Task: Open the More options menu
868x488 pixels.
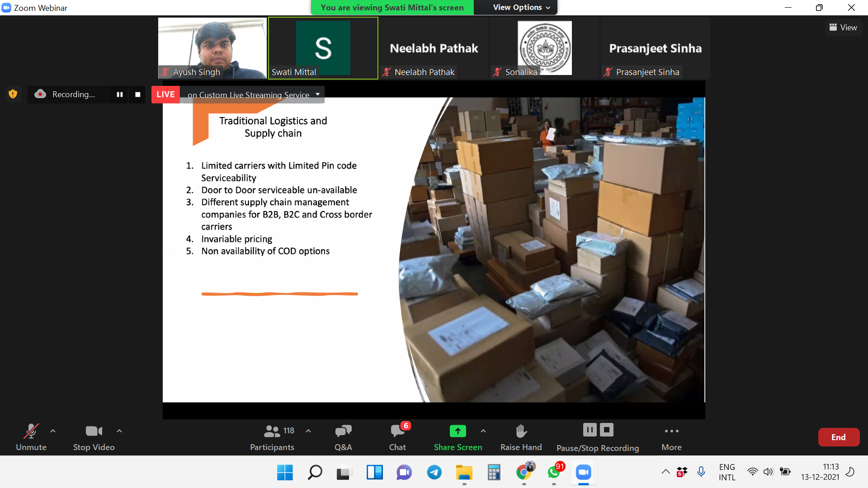Action: (672, 436)
